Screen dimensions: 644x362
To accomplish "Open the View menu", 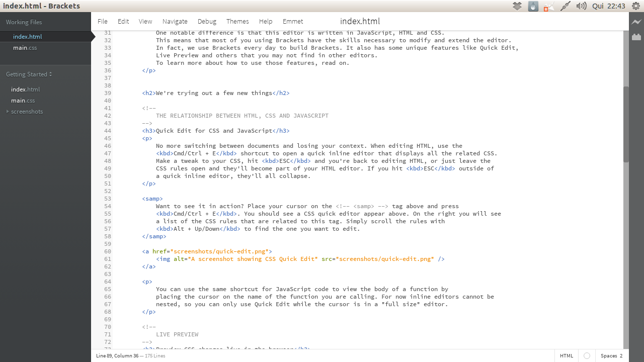I will pos(145,22).
